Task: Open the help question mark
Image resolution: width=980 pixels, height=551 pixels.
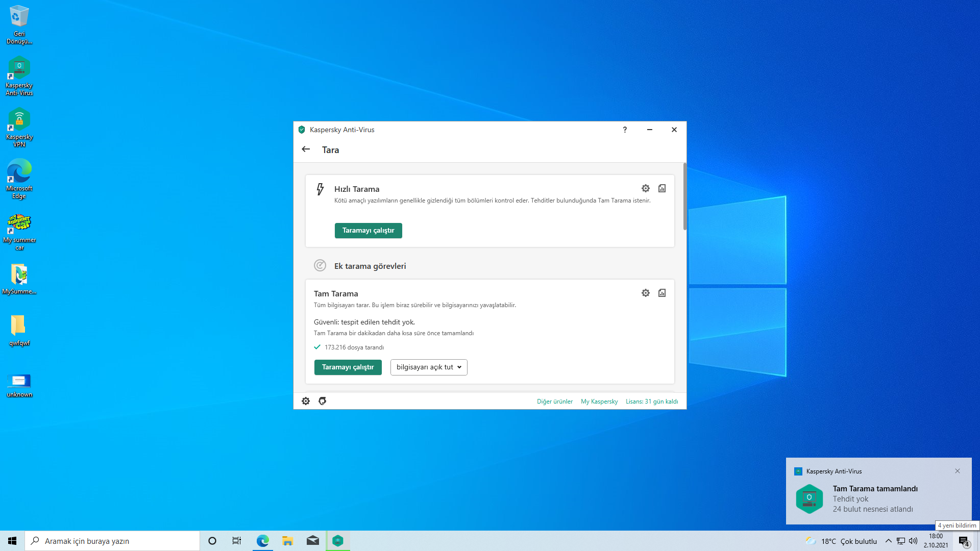Action: [x=625, y=130]
